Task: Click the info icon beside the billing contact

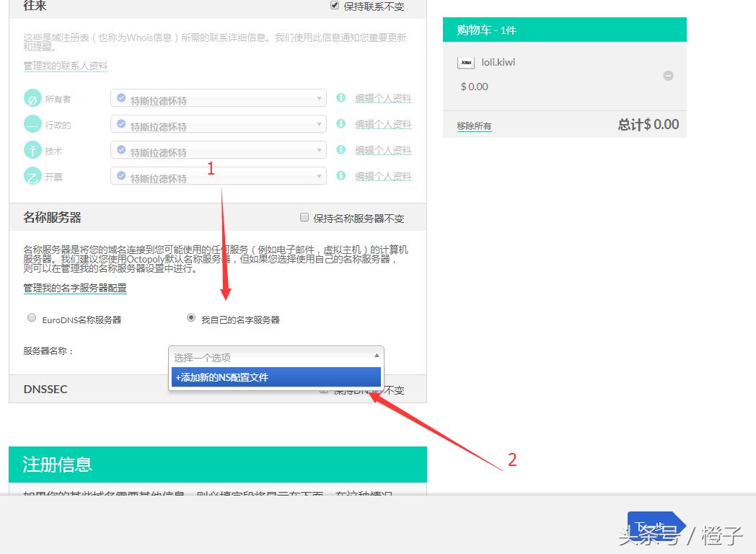Action: [340, 175]
